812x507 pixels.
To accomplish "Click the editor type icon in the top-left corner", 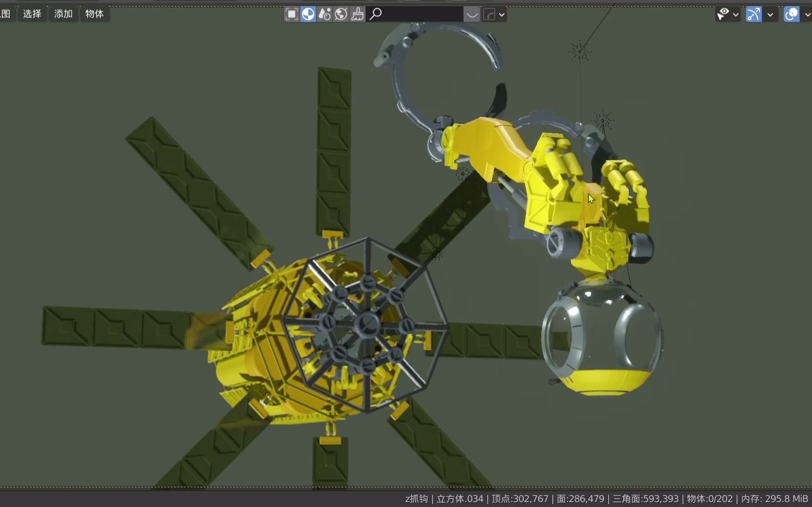I will [5, 14].
